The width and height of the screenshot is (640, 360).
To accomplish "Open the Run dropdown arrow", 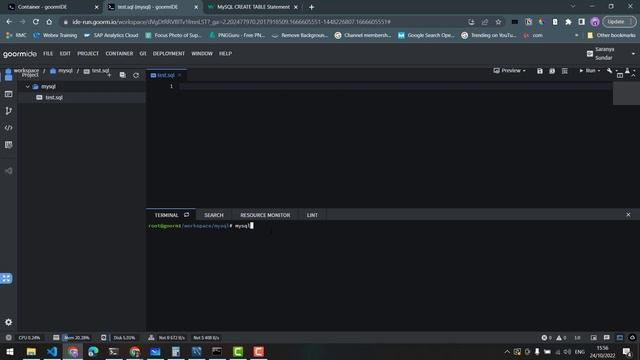I will coord(599,71).
